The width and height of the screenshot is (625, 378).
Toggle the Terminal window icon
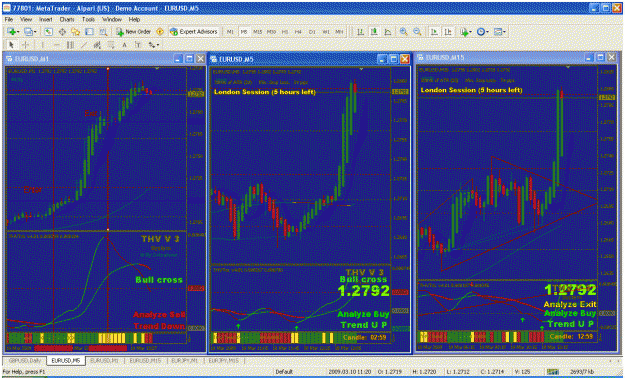point(89,32)
